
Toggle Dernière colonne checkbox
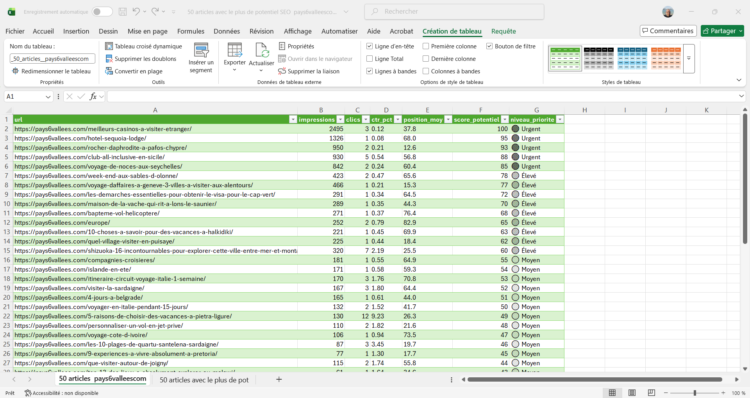(x=425, y=58)
